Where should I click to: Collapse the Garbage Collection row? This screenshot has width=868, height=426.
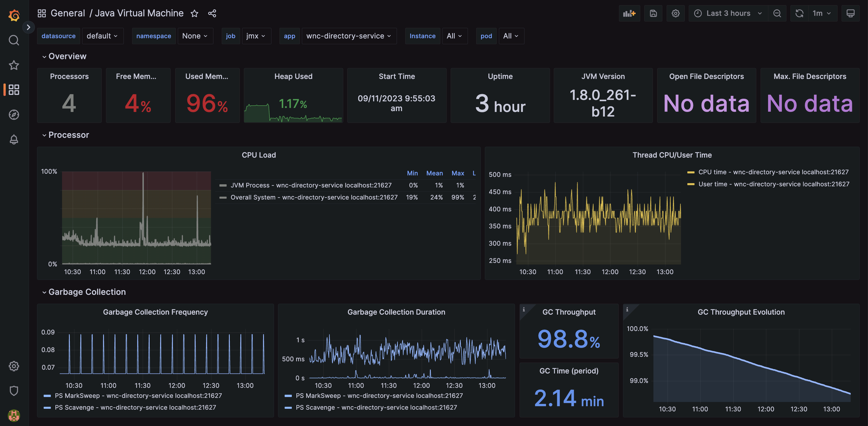click(86, 292)
